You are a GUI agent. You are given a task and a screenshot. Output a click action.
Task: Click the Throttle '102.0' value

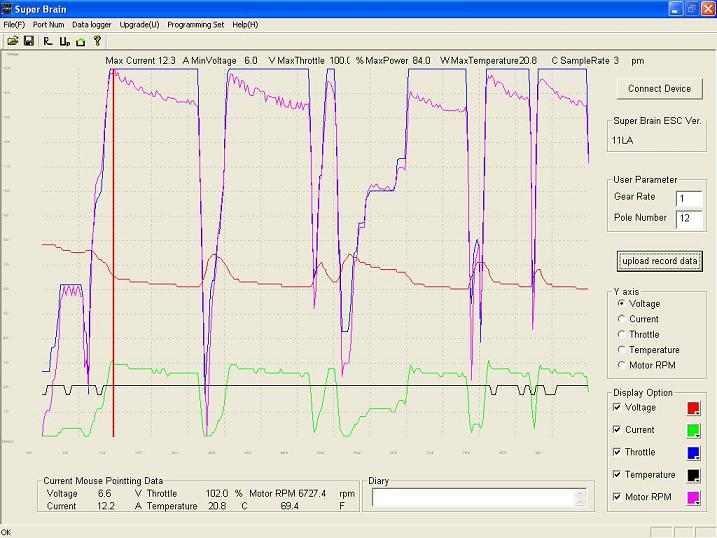pos(217,494)
